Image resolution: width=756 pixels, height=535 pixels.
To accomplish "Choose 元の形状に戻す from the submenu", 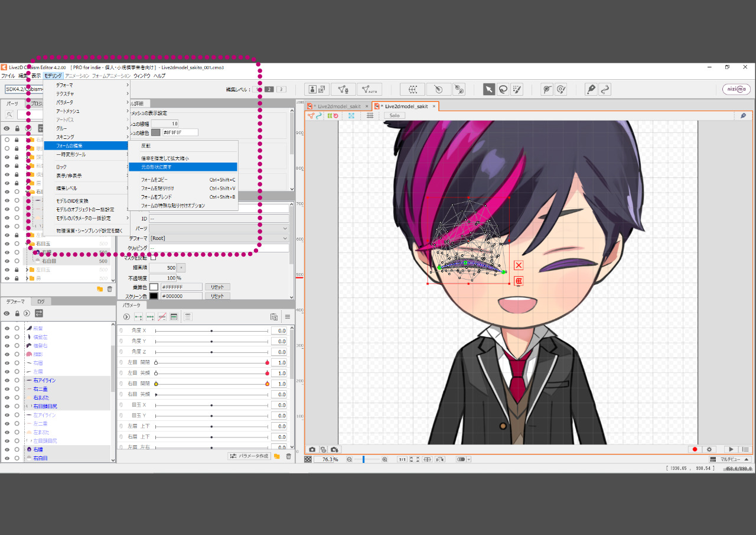I will pos(157,167).
